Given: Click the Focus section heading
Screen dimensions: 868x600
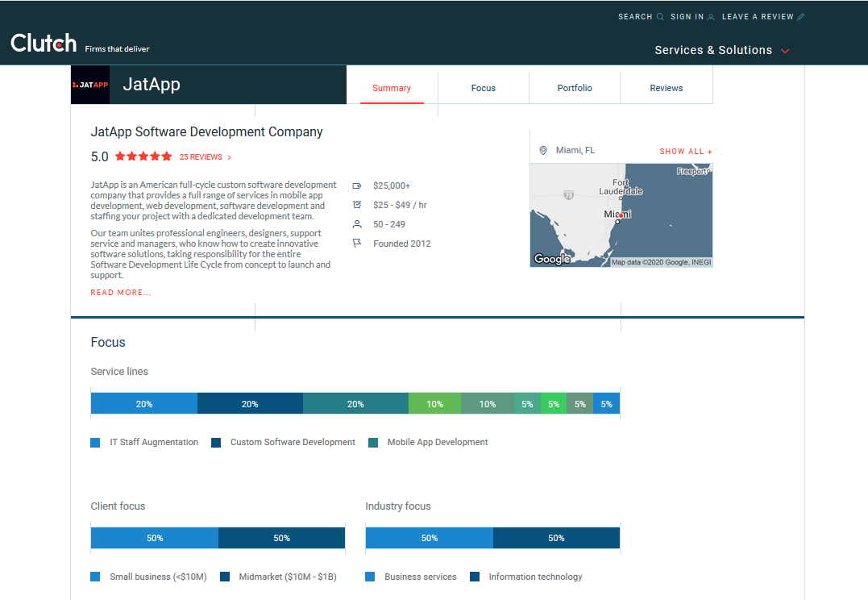Looking at the screenshot, I should pyautogui.click(x=108, y=343).
